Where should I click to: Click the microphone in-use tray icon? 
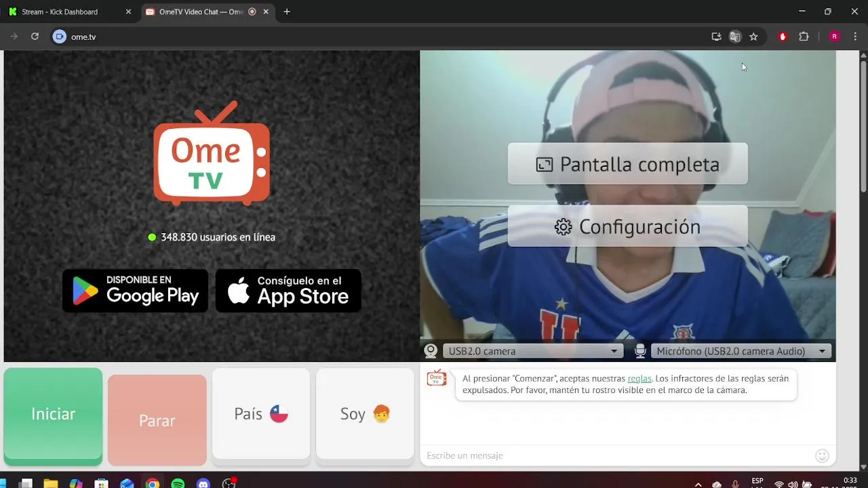pos(736,485)
